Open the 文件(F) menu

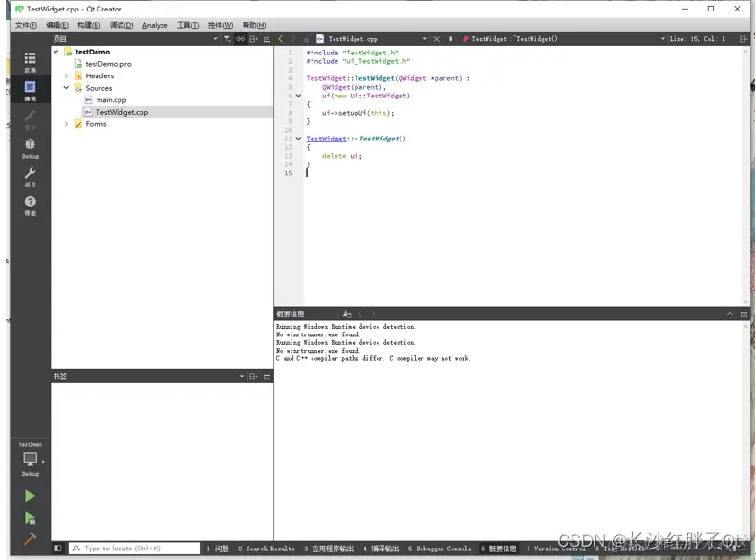coord(26,25)
